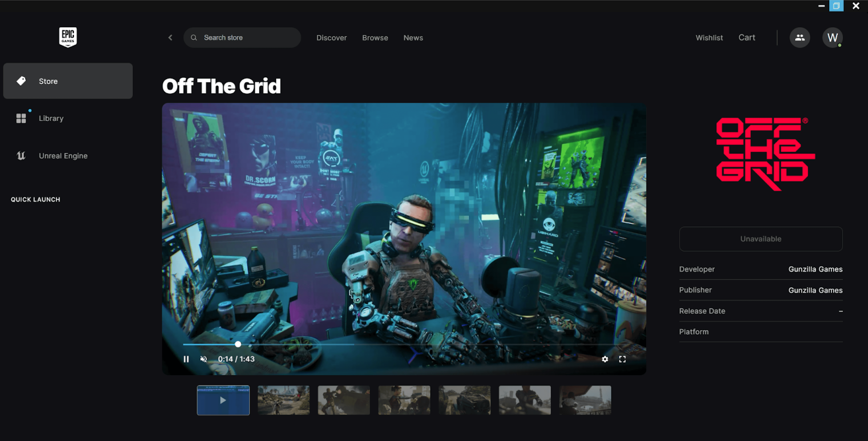
Task: Open the Discover tab
Action: (x=331, y=38)
